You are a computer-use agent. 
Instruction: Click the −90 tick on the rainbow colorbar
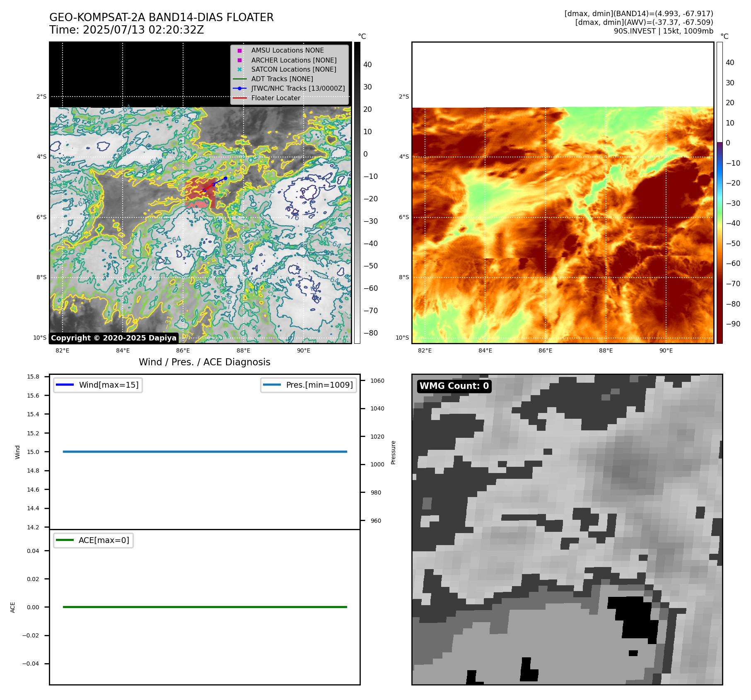(x=733, y=324)
